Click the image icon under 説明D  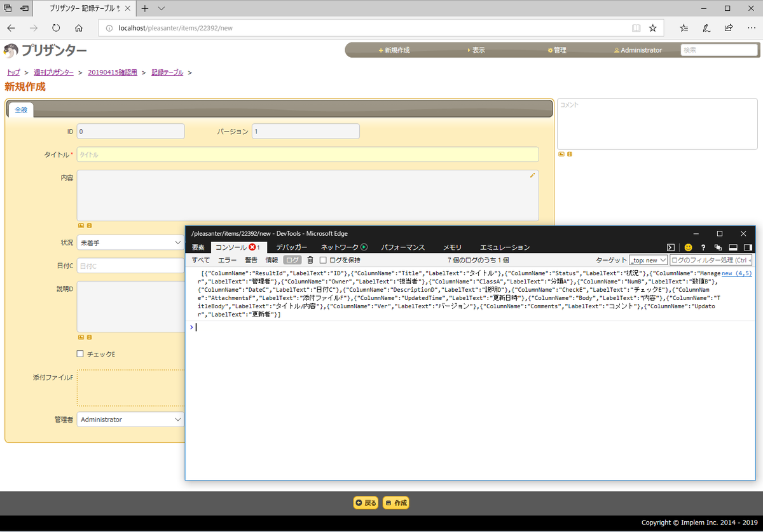click(x=81, y=337)
